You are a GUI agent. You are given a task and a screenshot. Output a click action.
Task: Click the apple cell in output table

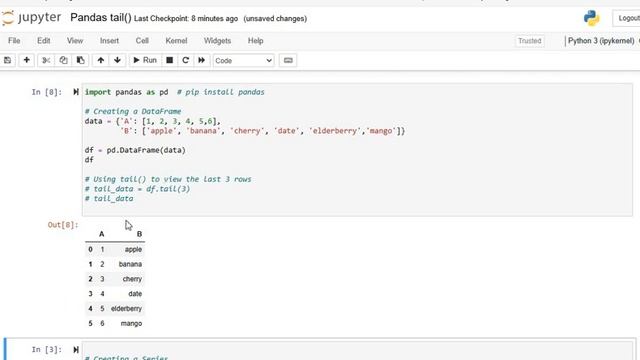click(x=133, y=249)
